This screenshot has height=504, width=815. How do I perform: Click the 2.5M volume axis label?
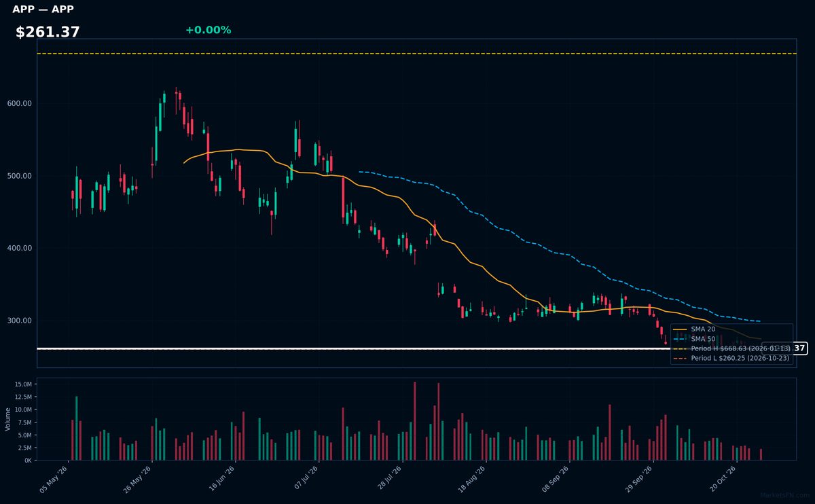click(24, 448)
